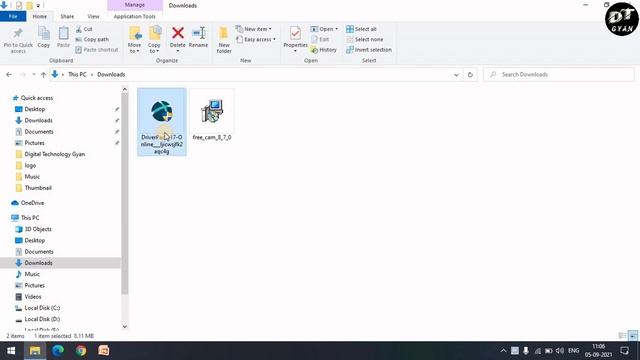This screenshot has height=360, width=640.
Task: Click the Cut scissors button
Action: 84,29
